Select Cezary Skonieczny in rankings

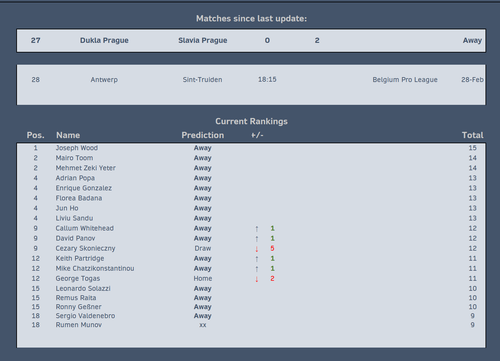point(85,248)
